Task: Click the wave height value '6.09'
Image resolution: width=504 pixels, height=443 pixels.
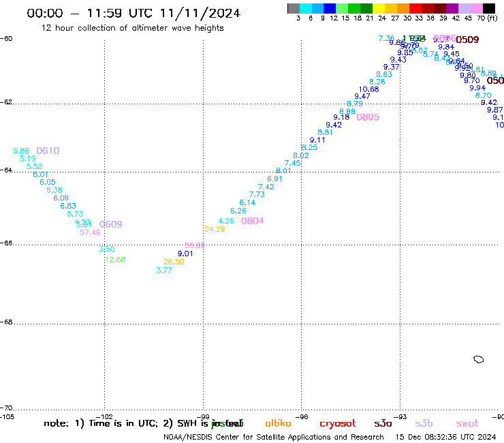Action: 61,198
